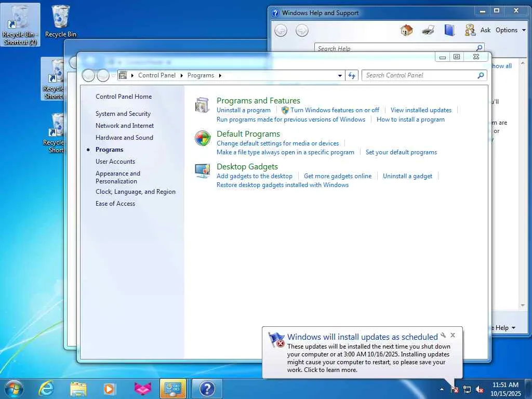Viewport: 532px width, 399px height.
Task: Click Turn Windows features on or off
Action: tap(335, 110)
